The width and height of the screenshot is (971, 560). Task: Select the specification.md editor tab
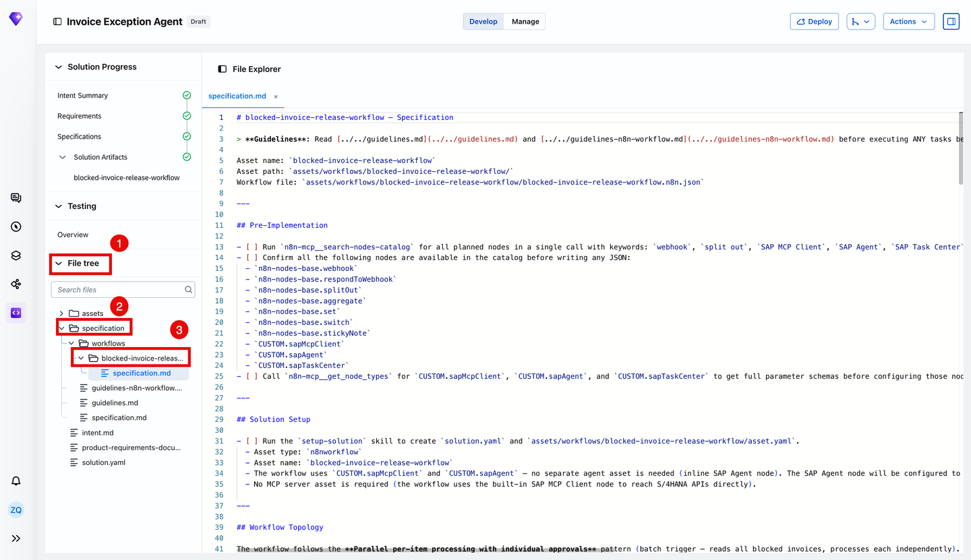(x=237, y=96)
